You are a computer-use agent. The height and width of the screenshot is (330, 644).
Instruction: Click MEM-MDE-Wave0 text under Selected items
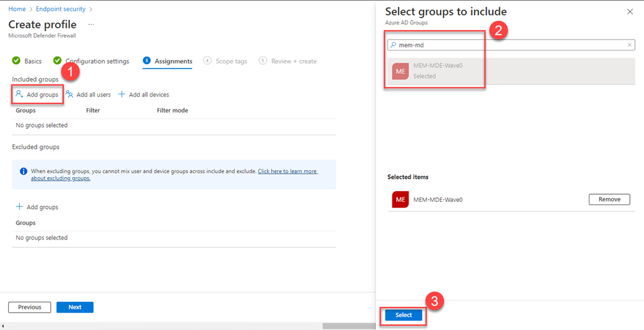438,199
